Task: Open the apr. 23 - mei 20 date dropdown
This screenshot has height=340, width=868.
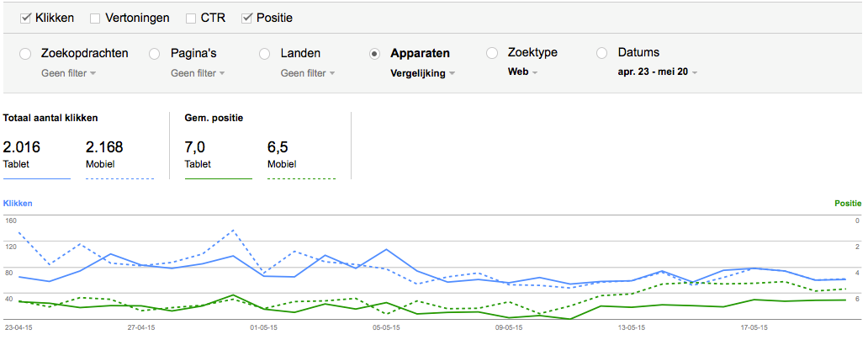Action: click(658, 72)
